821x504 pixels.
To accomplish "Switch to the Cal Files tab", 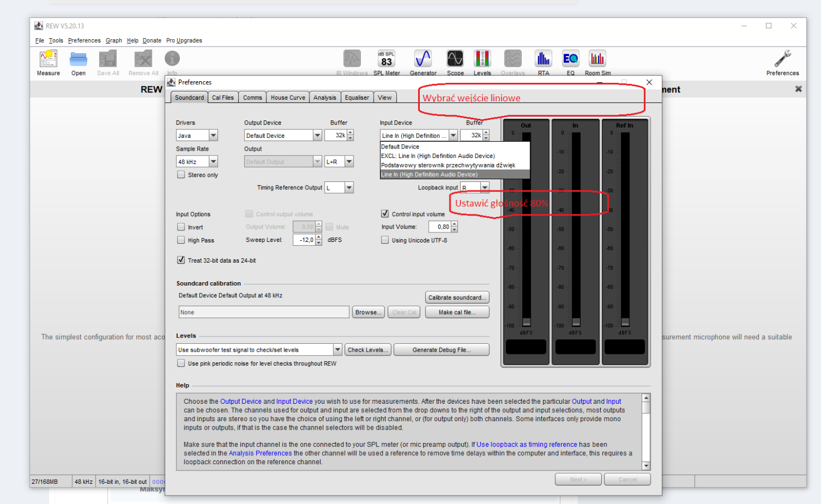I will (223, 97).
